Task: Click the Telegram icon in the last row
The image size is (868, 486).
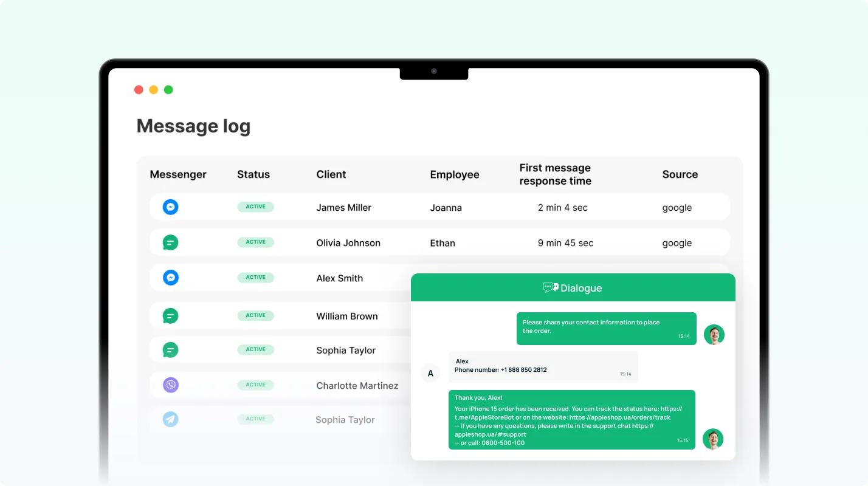Action: pos(171,419)
